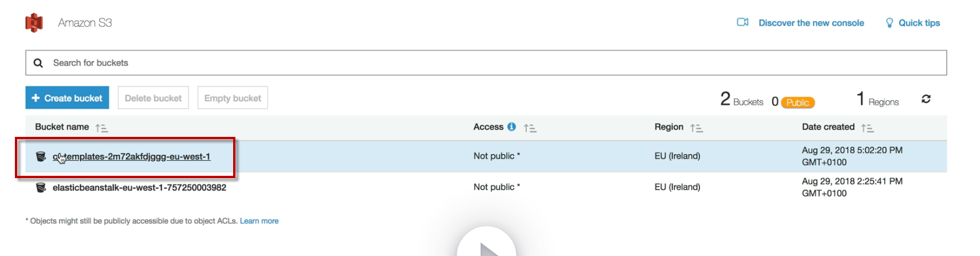Click the Quick tips lightbulb icon
The image size is (980, 256).
[x=889, y=23]
